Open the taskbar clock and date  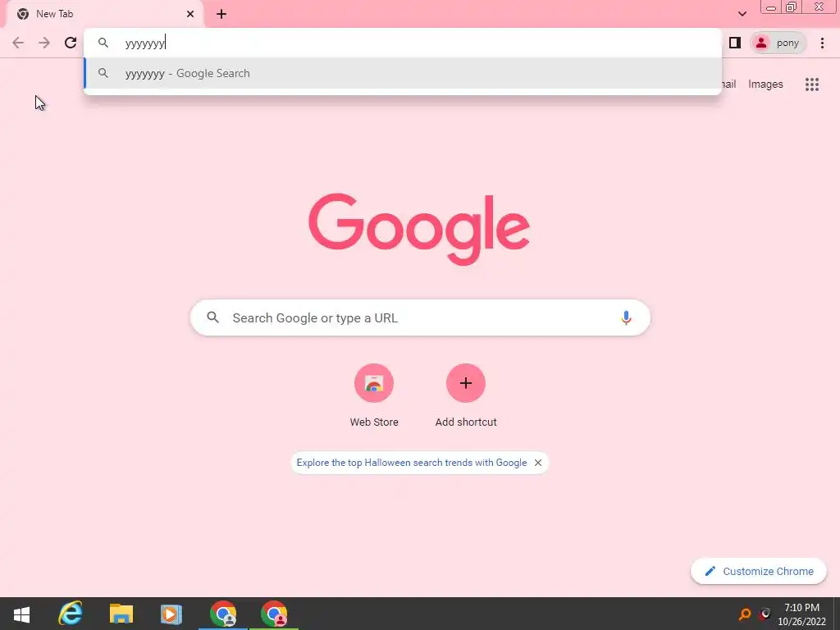click(802, 614)
